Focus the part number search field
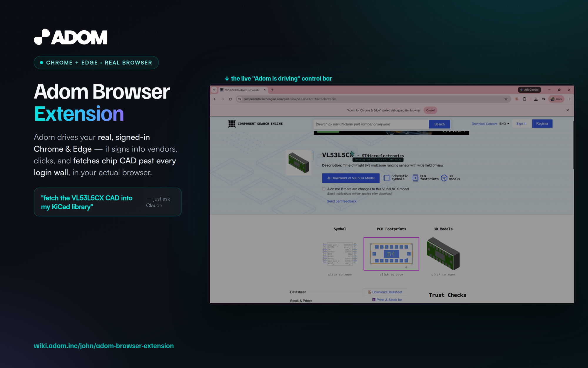 pos(371,124)
